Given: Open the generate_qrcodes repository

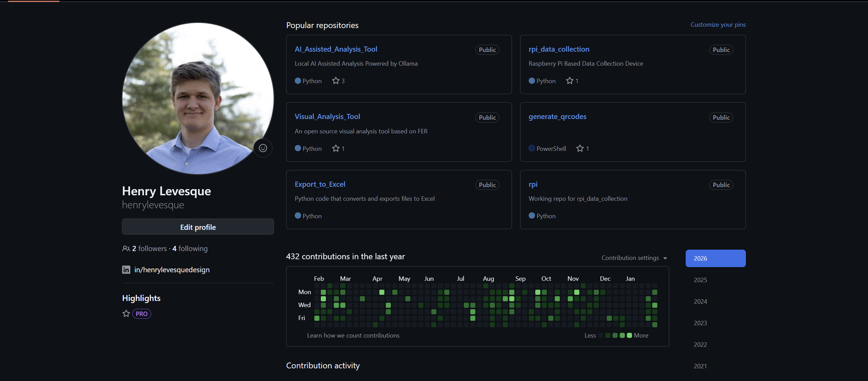Looking at the screenshot, I should point(557,116).
